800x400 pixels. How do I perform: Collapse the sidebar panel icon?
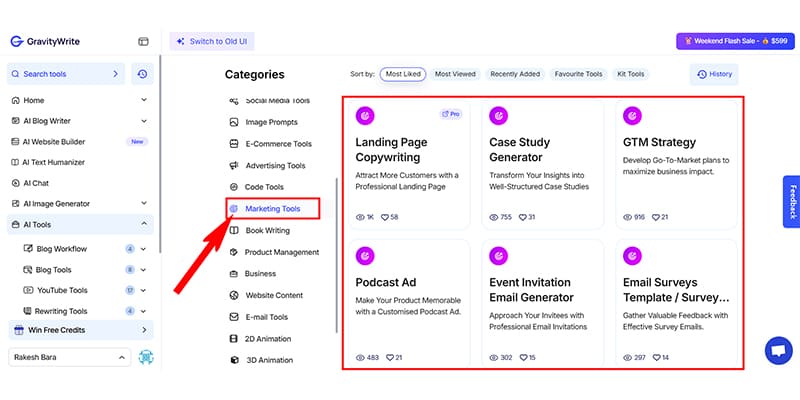143,41
